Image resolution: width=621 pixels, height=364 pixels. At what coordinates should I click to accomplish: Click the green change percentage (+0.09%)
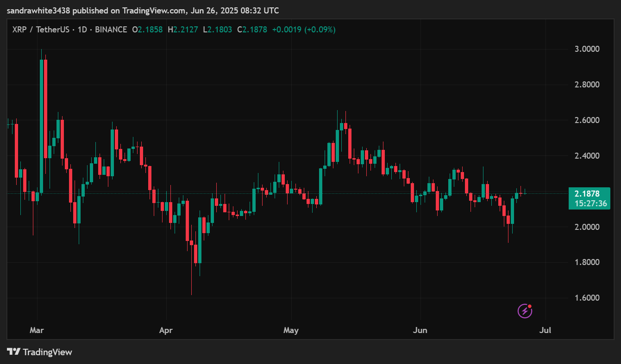pyautogui.click(x=320, y=29)
